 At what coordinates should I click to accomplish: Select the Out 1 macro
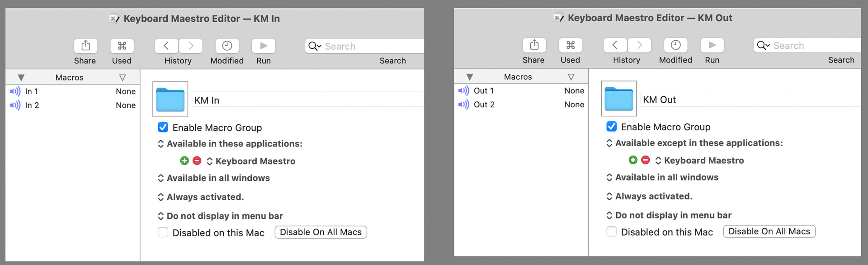521,90
